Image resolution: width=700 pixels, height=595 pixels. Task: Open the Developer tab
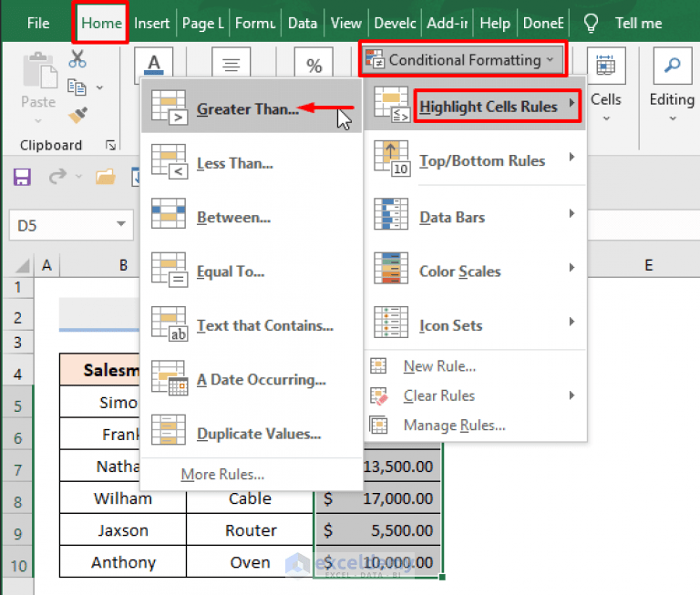tap(395, 23)
